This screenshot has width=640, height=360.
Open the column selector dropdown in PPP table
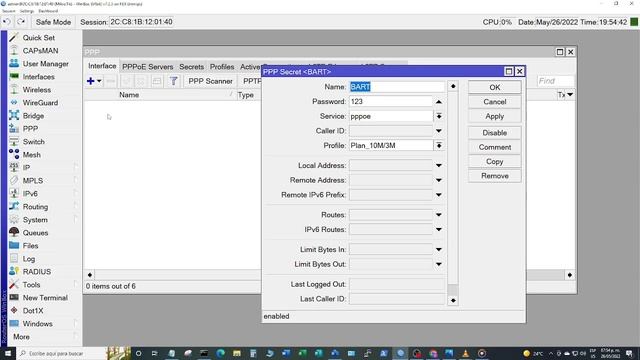coord(570,95)
